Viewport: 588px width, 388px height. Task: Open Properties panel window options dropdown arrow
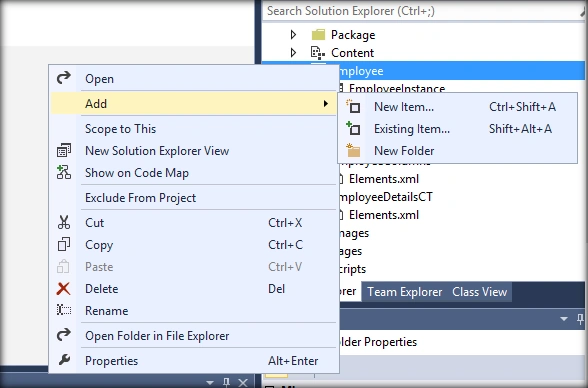(564, 319)
